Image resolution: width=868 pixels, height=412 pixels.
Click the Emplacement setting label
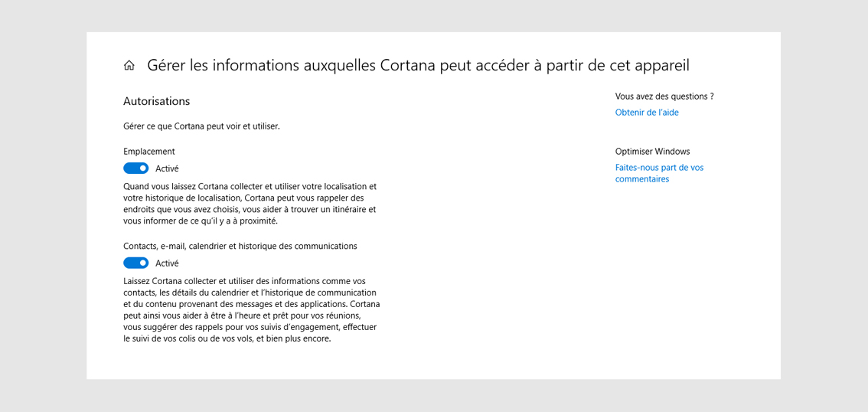coord(149,151)
